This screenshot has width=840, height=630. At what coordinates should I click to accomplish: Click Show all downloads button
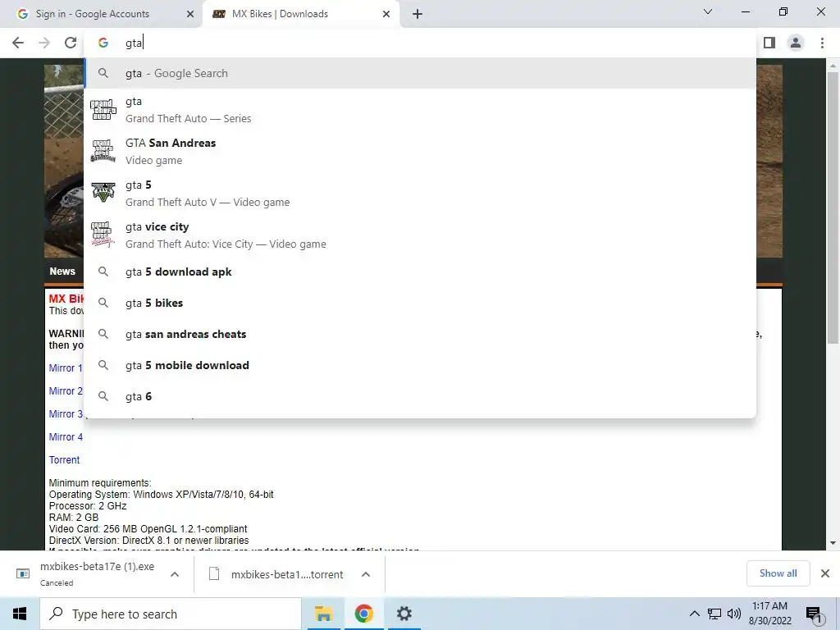778,573
